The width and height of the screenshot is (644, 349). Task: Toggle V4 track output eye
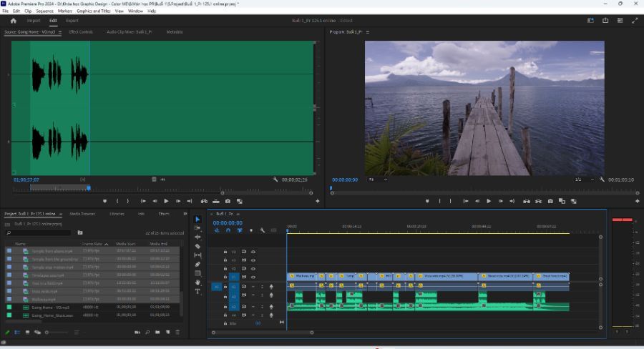click(x=253, y=252)
